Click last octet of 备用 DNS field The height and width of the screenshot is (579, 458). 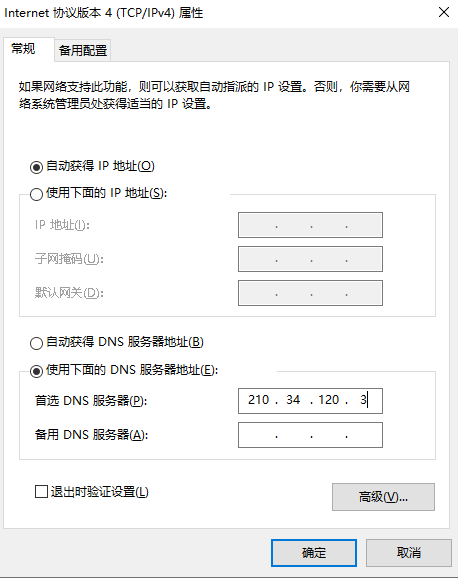pyautogui.click(x=364, y=435)
